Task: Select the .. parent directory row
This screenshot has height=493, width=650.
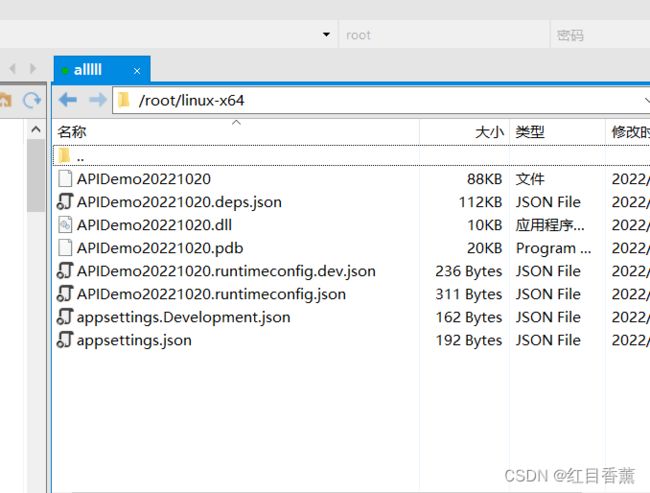Action: point(352,155)
